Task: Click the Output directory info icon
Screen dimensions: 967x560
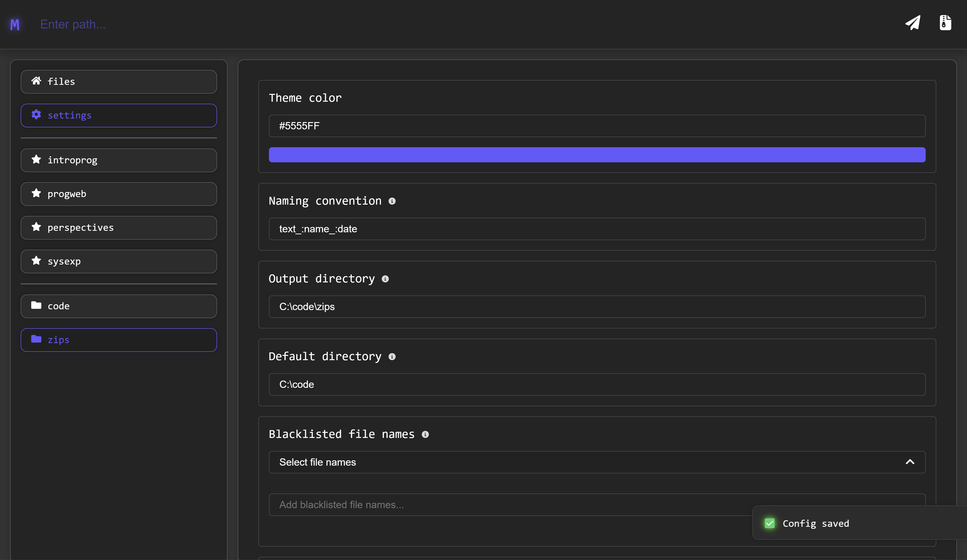Action: tap(385, 279)
